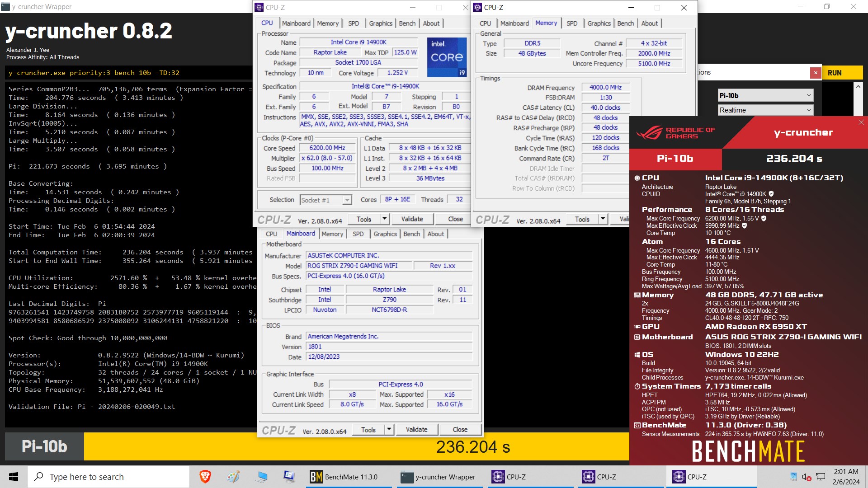The image size is (868, 488).
Task: Click the muted volume tray icon
Action: tap(807, 477)
